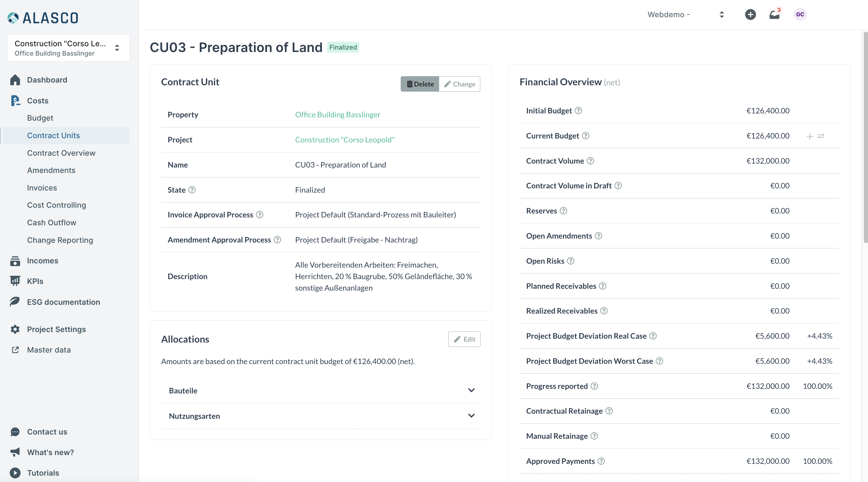Screen dimensions: 868x482
Task: Open Cost Controlling in the sidebar
Action: coord(57,205)
